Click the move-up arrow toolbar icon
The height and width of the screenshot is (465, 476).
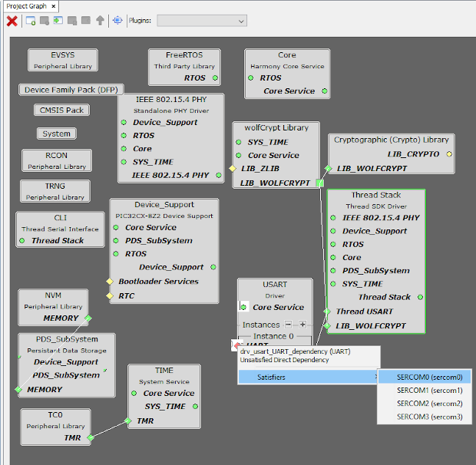point(100,21)
